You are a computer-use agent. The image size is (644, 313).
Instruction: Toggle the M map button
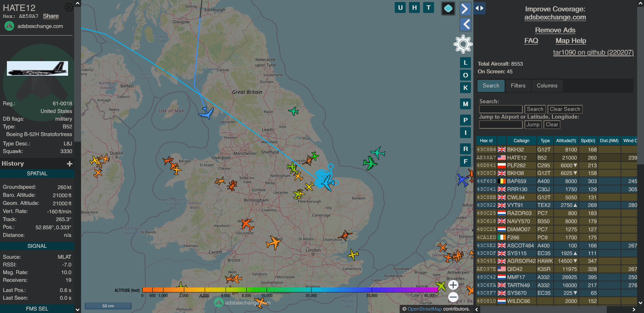click(x=466, y=104)
